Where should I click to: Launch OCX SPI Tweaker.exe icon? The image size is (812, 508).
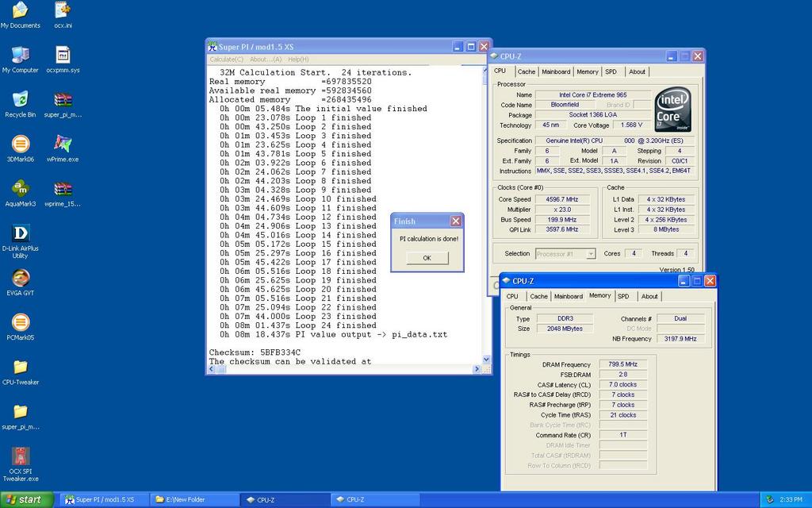pyautogui.click(x=20, y=456)
